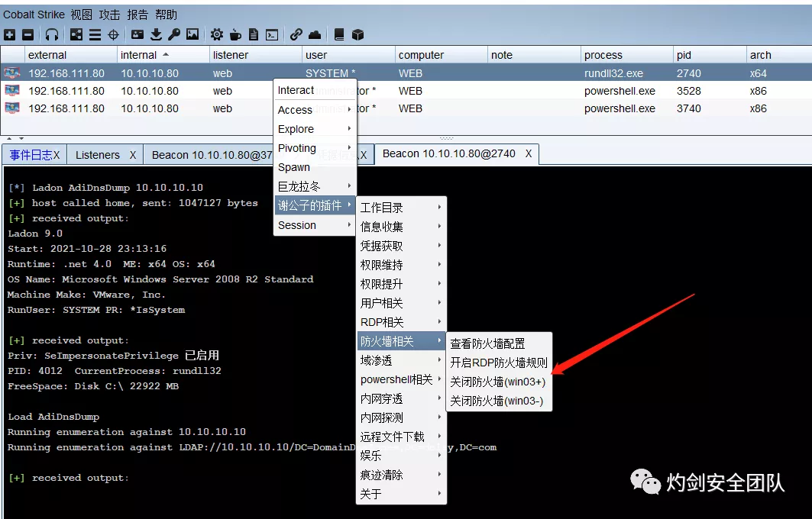Expand the 凭据获取 submenu
The height and width of the screenshot is (519, 812).
point(401,246)
